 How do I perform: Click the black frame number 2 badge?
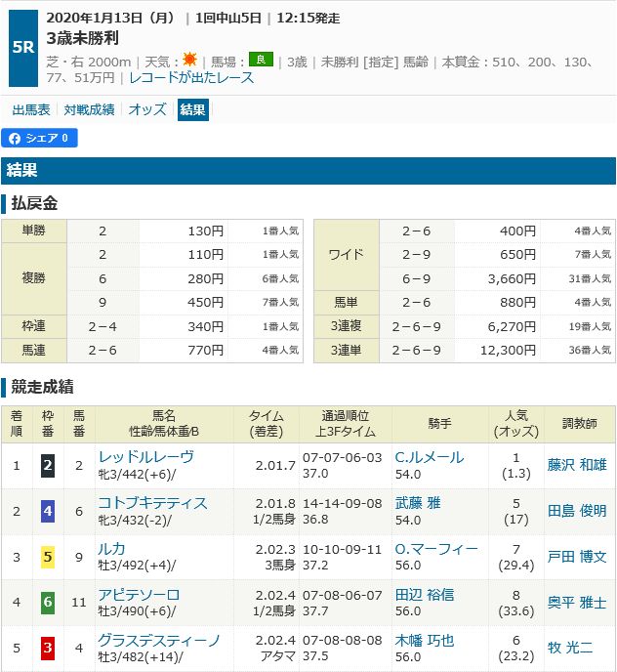point(47,466)
